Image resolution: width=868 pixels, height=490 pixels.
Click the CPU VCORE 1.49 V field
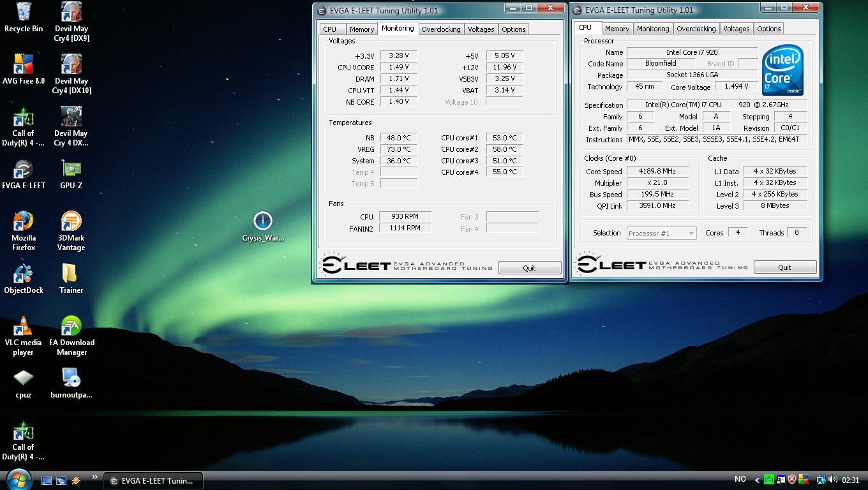398,67
